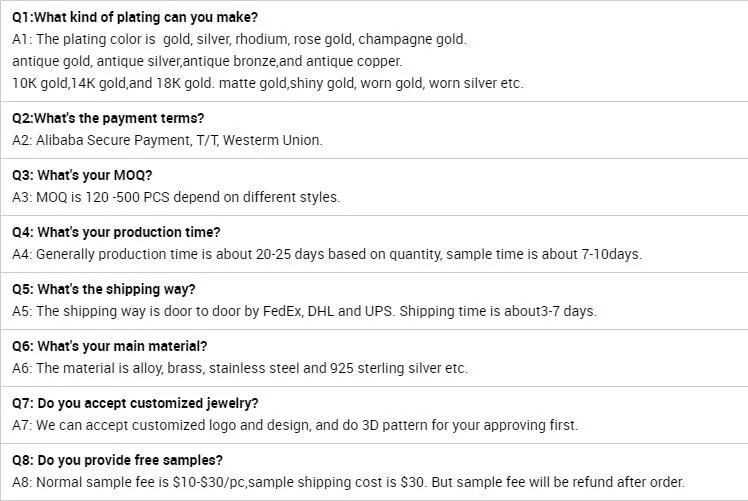Click the Q1 plating question heading
748x501 pixels.
[x=134, y=17]
